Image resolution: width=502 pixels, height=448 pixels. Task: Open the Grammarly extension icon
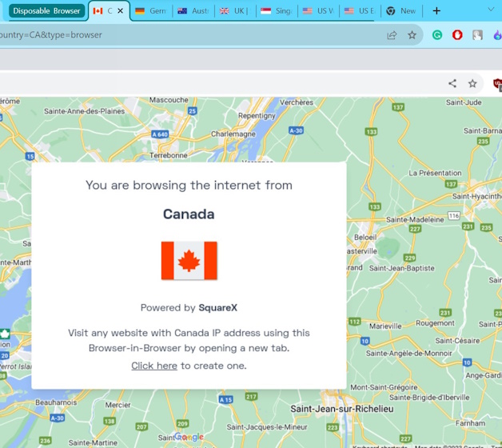tap(437, 35)
